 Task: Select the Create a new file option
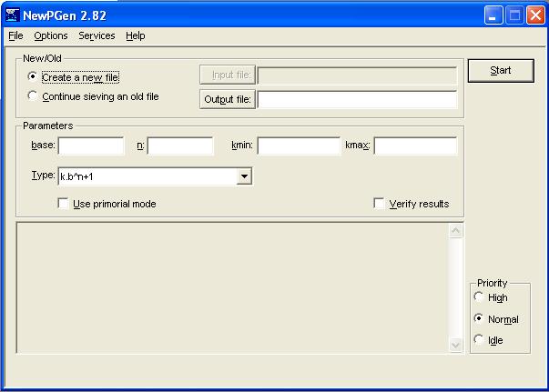click(x=33, y=77)
